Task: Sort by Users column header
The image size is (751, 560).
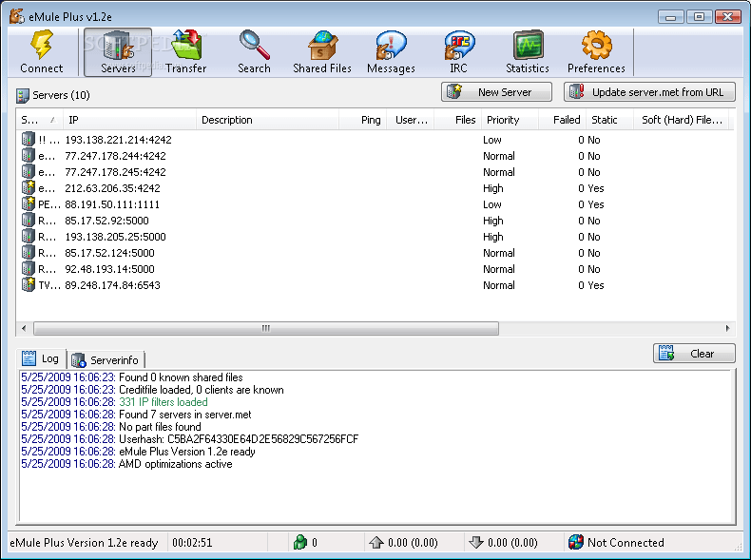Action: (411, 120)
